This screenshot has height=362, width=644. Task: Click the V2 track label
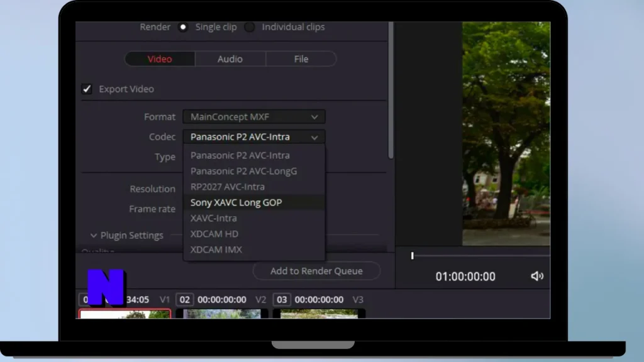coord(261,300)
